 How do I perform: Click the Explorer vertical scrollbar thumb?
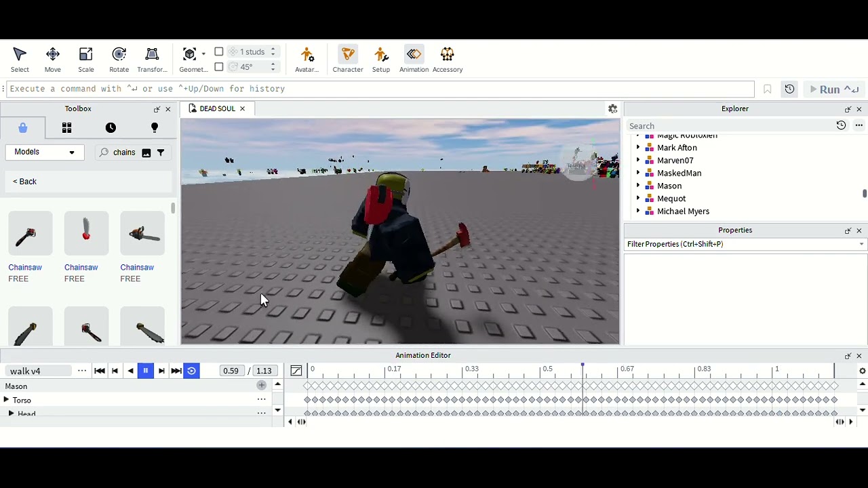(865, 194)
